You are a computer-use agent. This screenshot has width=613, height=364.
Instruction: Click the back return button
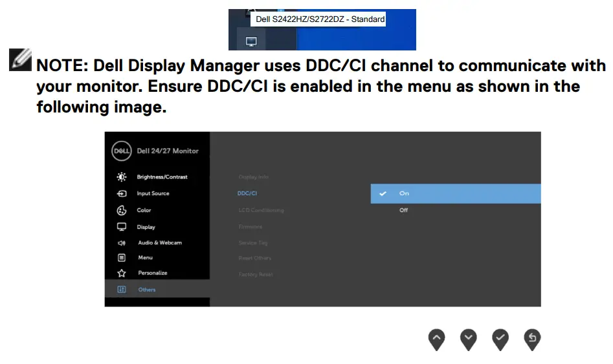point(532,339)
